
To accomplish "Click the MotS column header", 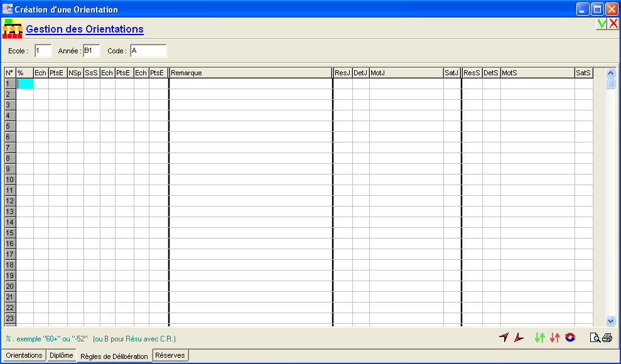I will coord(537,73).
